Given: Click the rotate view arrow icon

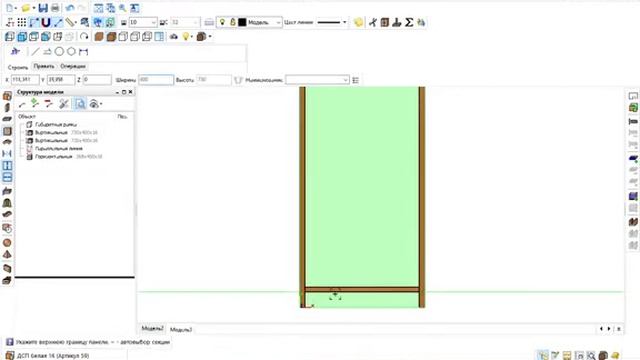Looking at the screenshot, I should [x=84, y=36].
